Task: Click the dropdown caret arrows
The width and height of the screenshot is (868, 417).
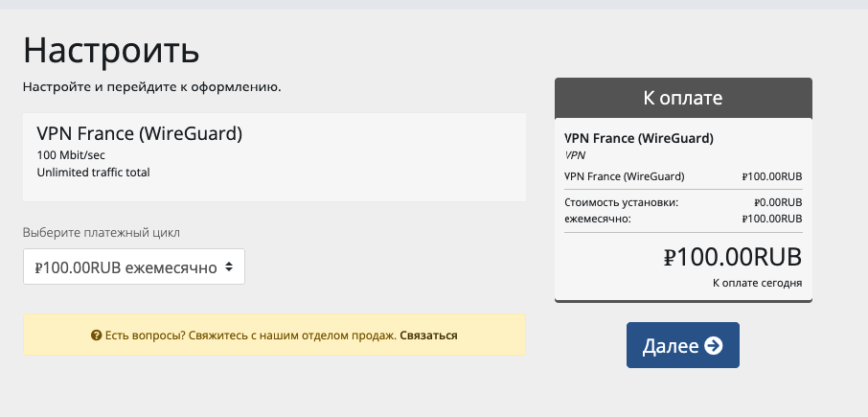Action: 229,266
